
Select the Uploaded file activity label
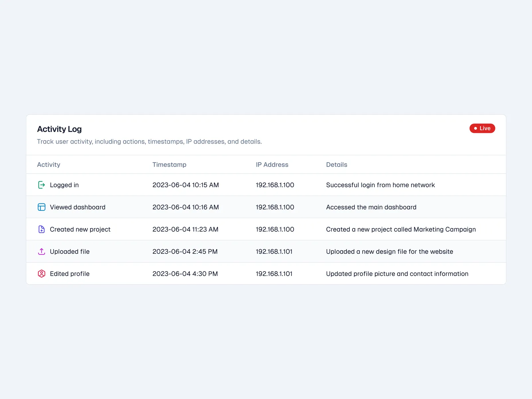tap(69, 252)
